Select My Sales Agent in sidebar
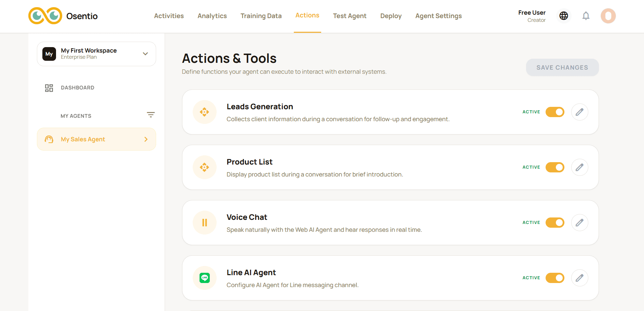 click(x=96, y=139)
